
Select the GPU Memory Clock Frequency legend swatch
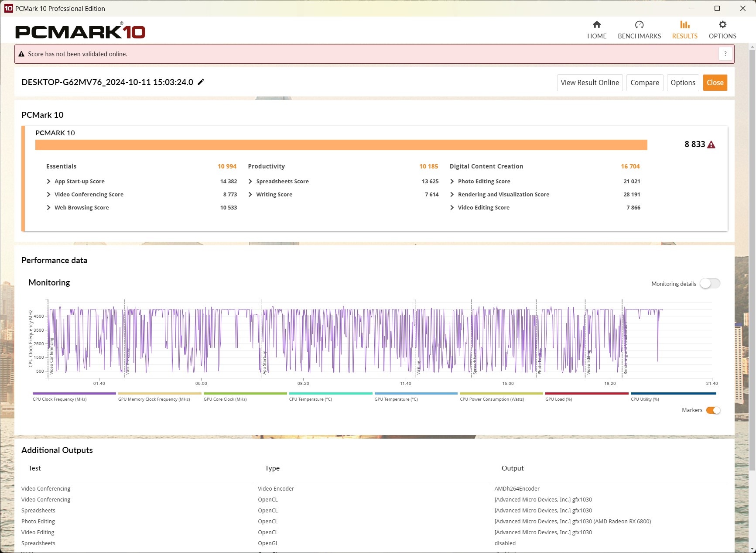(160, 393)
